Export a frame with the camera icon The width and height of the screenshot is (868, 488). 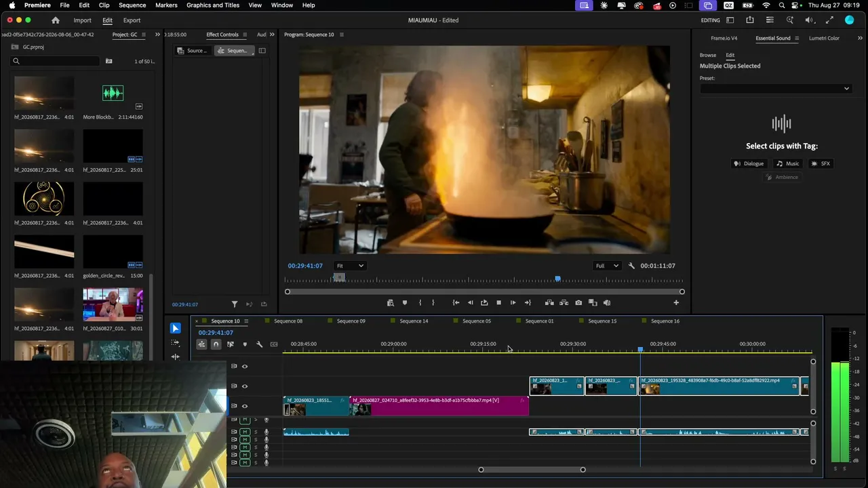(x=578, y=303)
